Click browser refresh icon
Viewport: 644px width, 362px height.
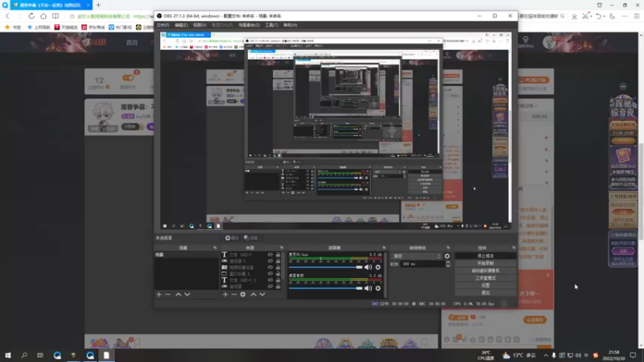click(x=31, y=16)
